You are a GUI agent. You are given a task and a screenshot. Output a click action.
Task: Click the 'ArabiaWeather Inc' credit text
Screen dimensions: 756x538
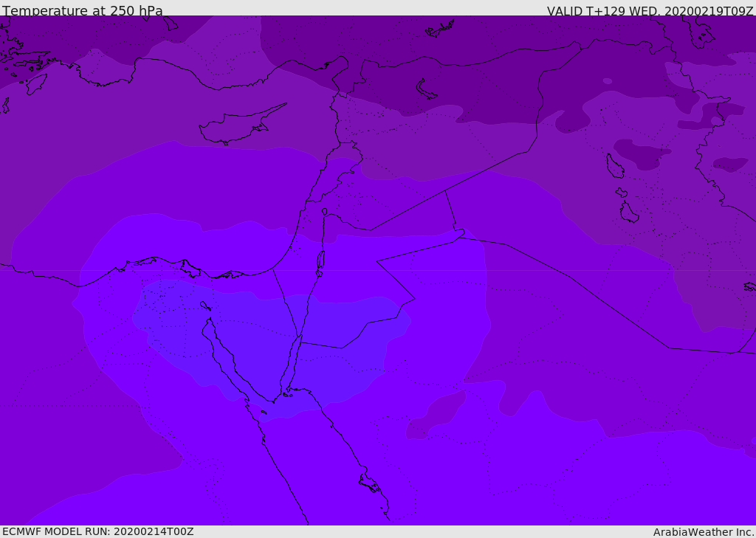[703, 532]
